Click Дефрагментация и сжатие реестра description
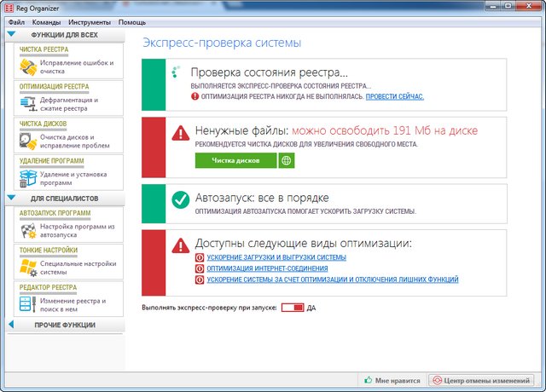Image resolution: width=546 pixels, height=392 pixels. tap(69, 104)
